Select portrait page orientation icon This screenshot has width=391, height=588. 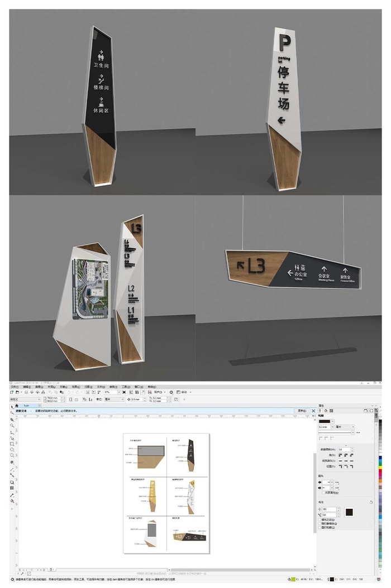[x=70, y=399]
